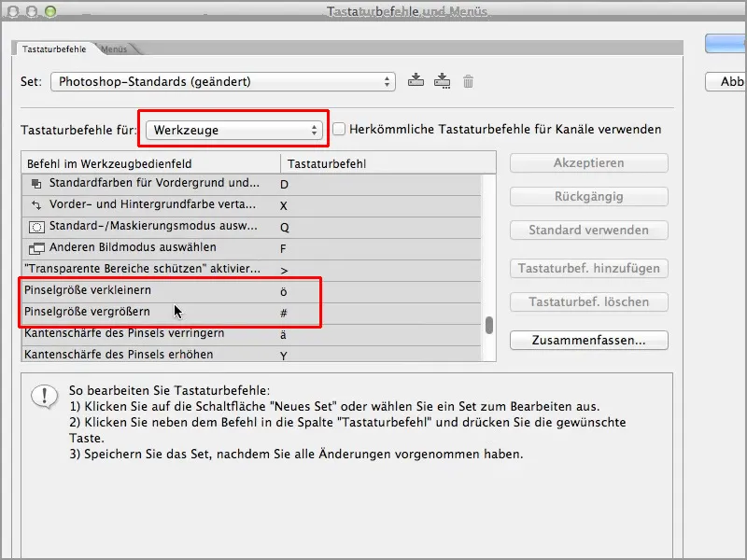The width and height of the screenshot is (747, 560).
Task: Click the partially visible Abb button
Action: pyautogui.click(x=726, y=81)
